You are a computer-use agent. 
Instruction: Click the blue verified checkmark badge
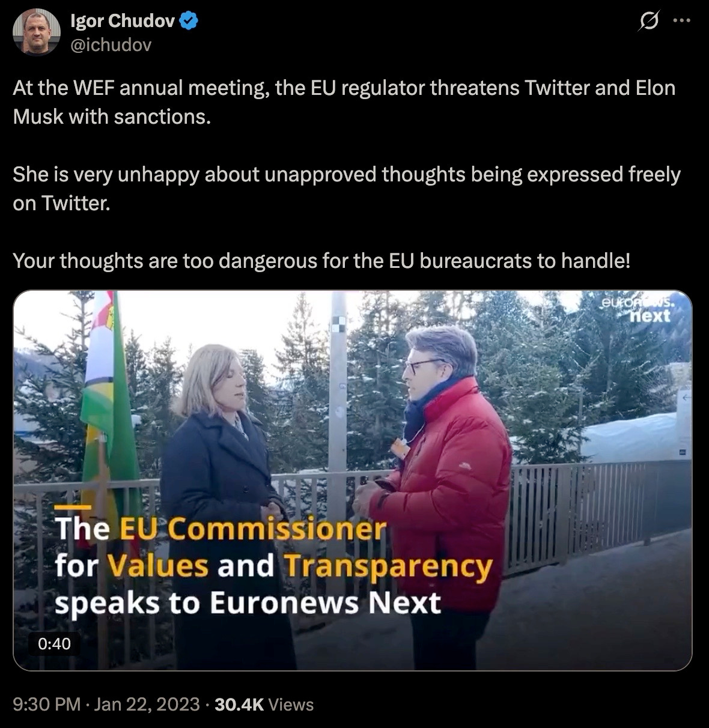(x=190, y=22)
